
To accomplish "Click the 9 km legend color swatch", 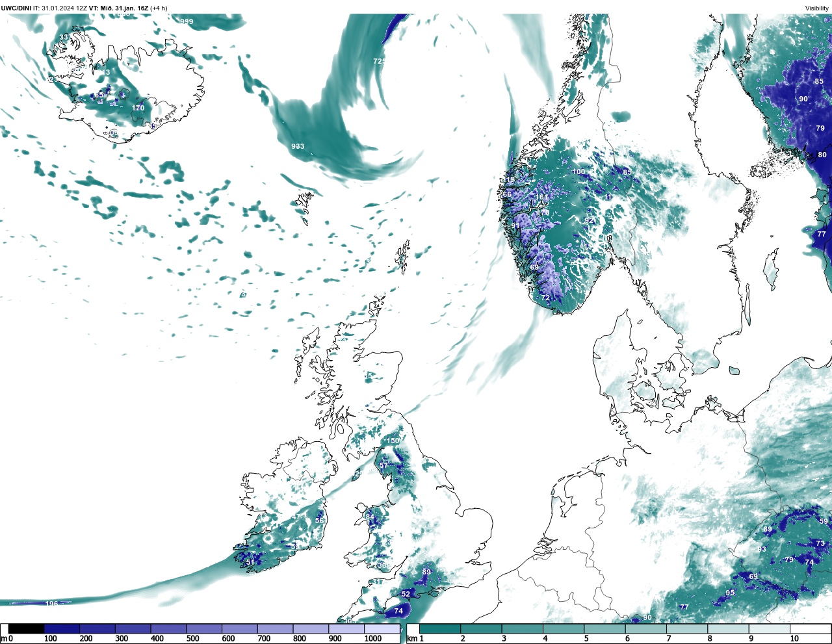I will [x=770, y=629].
